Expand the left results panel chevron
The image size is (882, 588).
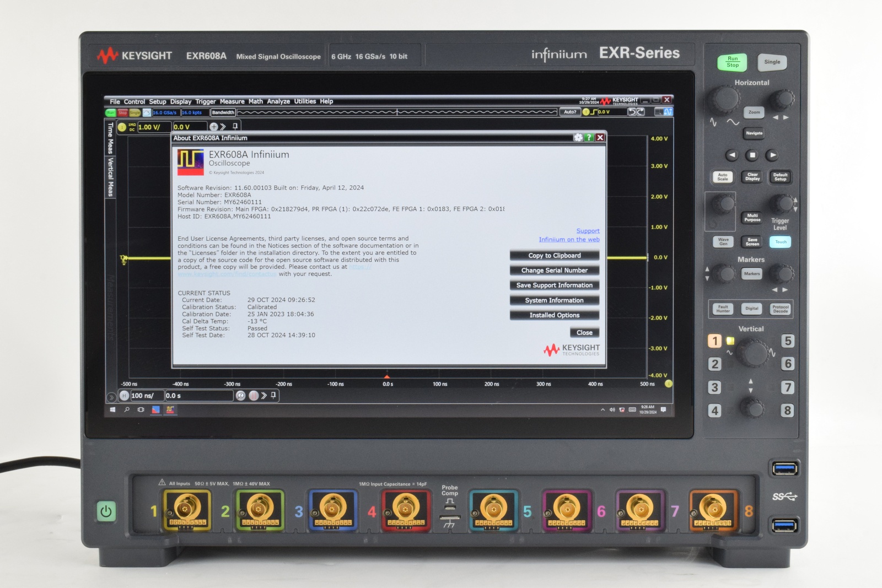click(x=111, y=397)
